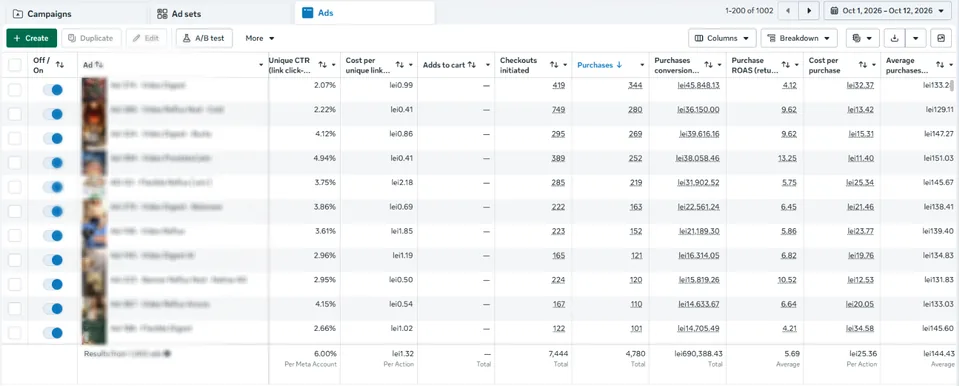The height and width of the screenshot is (386, 959).
Task: Sort the Purchases conversion value column
Action: (708, 65)
